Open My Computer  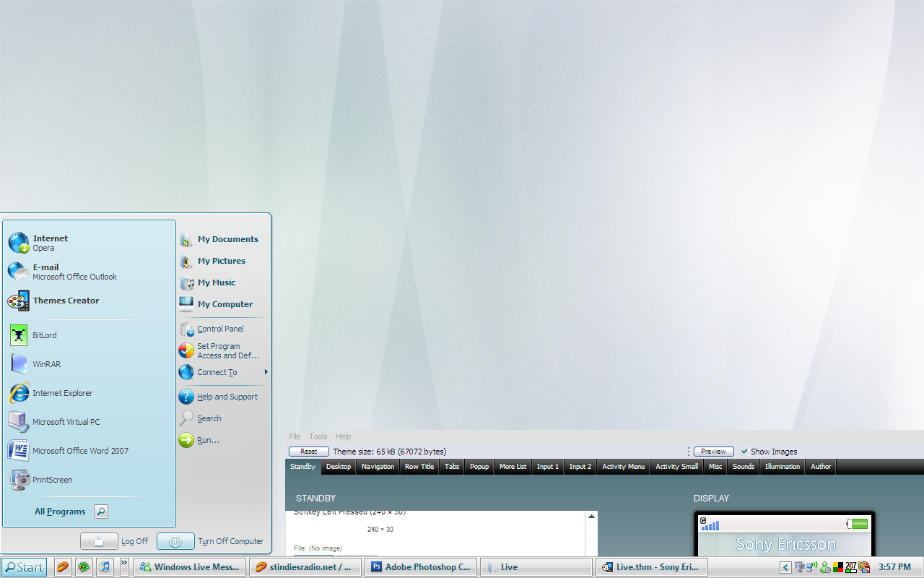222,304
